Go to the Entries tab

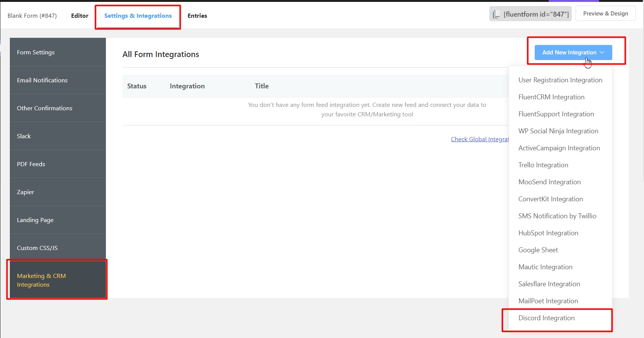(x=197, y=16)
